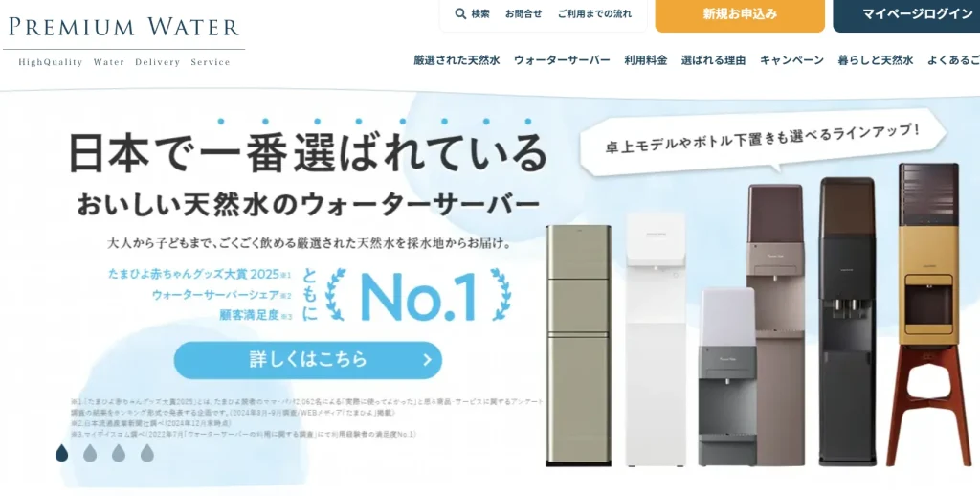
Task: Open the ウォーターサーバー menu item
Action: click(x=562, y=60)
